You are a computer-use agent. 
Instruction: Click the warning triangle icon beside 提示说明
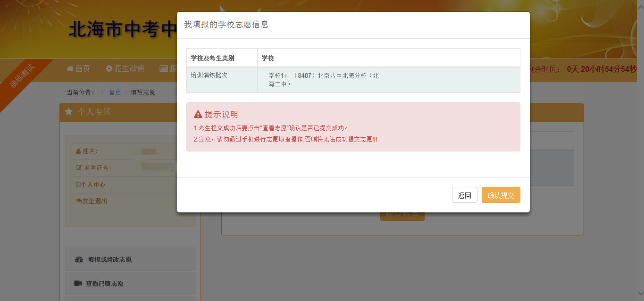pyautogui.click(x=198, y=115)
